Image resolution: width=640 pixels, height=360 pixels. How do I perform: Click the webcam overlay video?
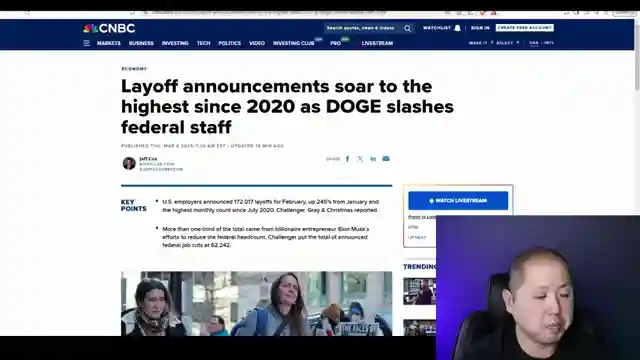pos(538,288)
